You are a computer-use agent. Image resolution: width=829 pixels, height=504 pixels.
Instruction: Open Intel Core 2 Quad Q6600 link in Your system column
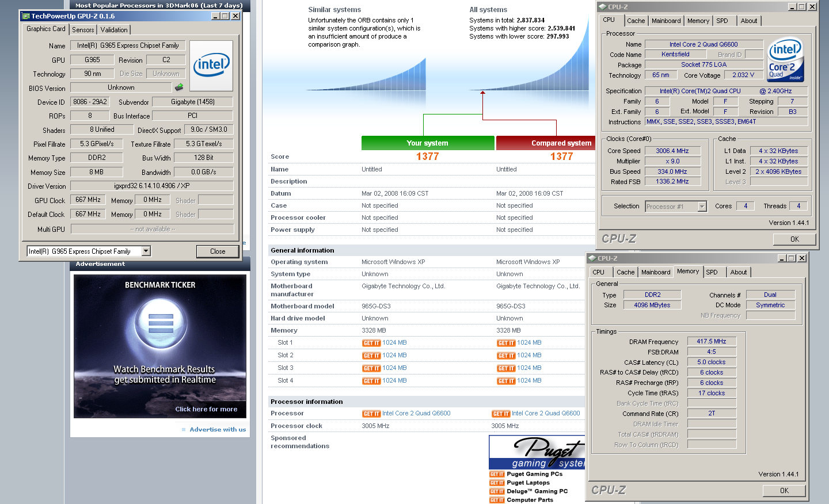click(416, 414)
